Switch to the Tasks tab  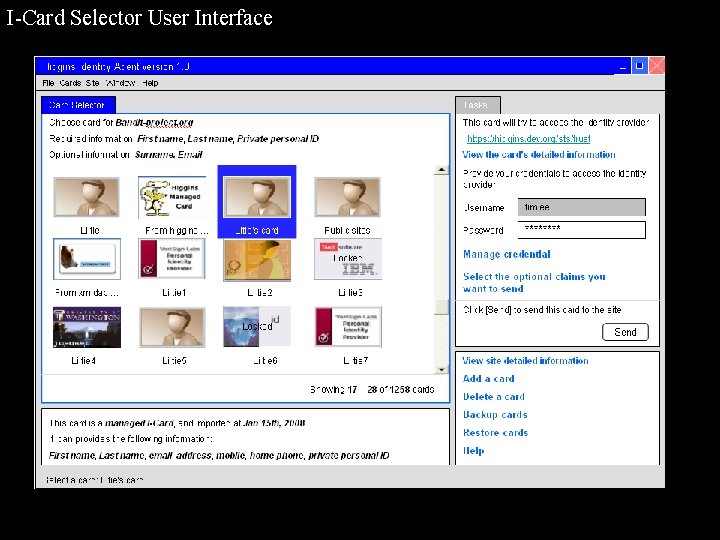pyautogui.click(x=478, y=105)
